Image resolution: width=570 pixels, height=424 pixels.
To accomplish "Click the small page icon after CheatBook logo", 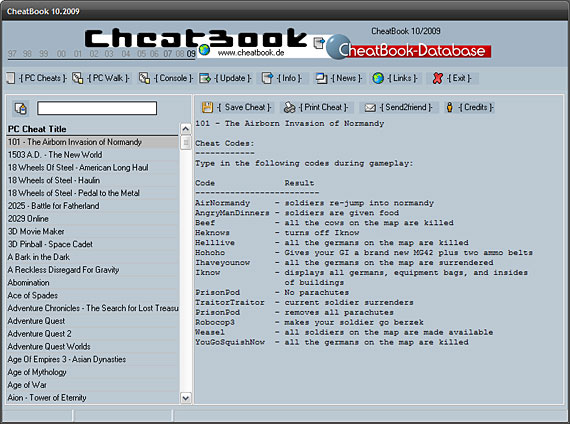I will [319, 43].
